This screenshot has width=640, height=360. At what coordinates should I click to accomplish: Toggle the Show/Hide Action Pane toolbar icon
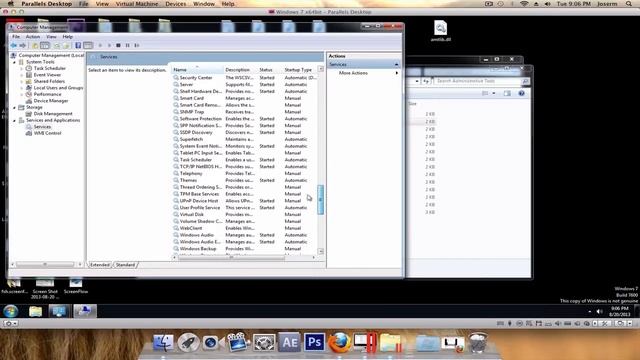[88, 45]
